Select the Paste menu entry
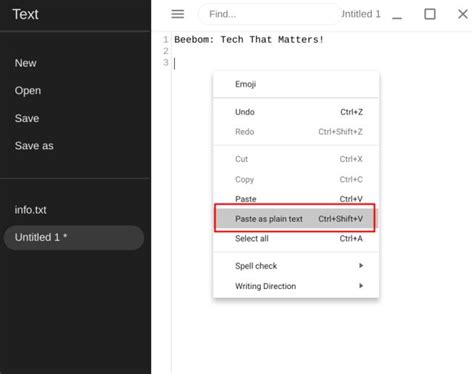Image resolution: width=474 pixels, height=374 pixels. [x=296, y=199]
